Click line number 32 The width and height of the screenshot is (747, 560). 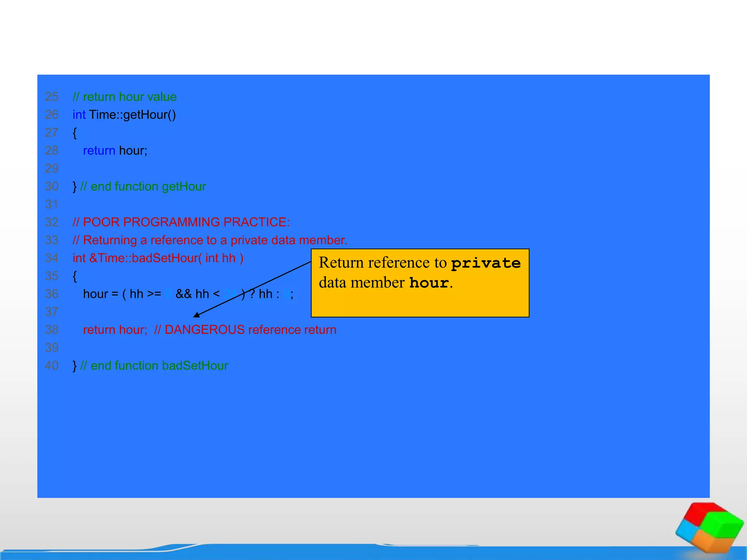click(x=51, y=222)
